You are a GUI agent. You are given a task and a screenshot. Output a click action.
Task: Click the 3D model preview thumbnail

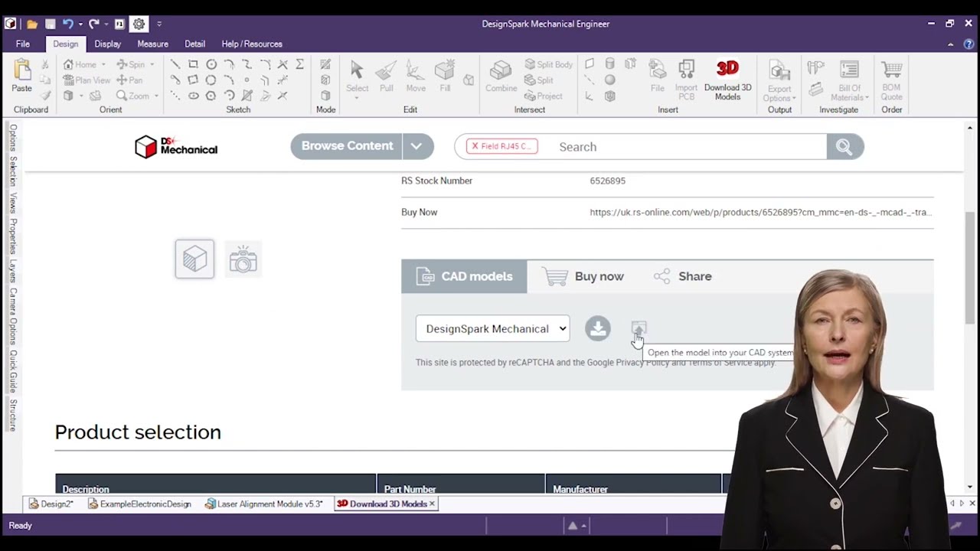click(194, 259)
